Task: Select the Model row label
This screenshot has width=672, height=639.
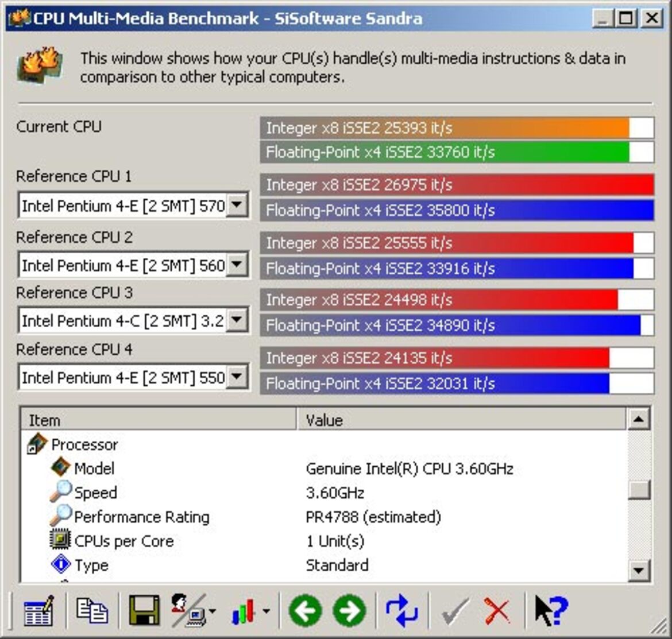Action: pyautogui.click(x=94, y=468)
